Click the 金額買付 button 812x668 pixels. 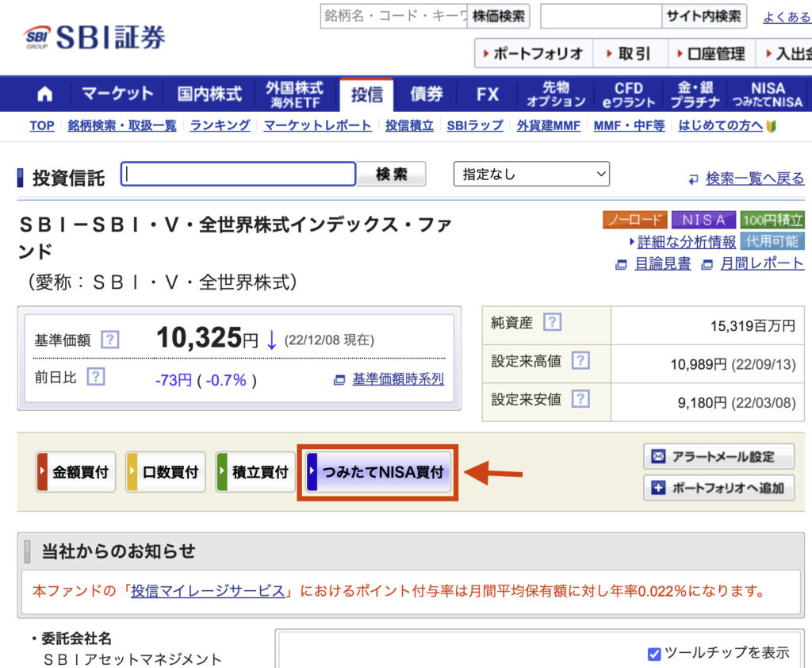[75, 472]
